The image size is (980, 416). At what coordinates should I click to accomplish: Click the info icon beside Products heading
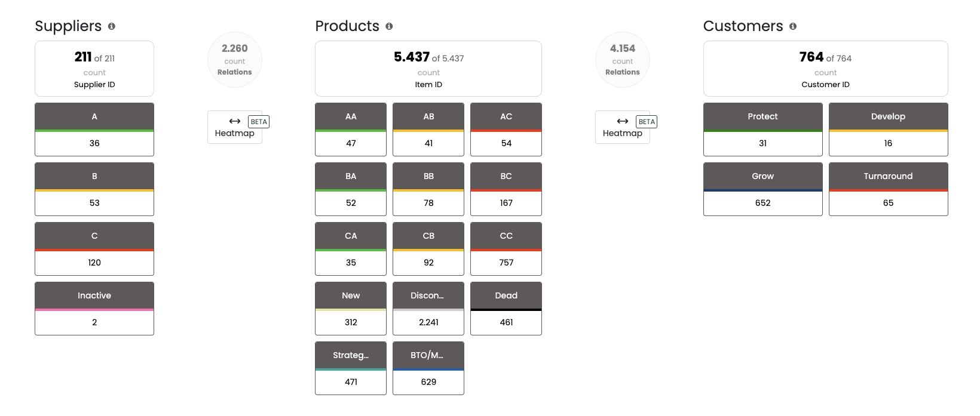click(x=389, y=26)
